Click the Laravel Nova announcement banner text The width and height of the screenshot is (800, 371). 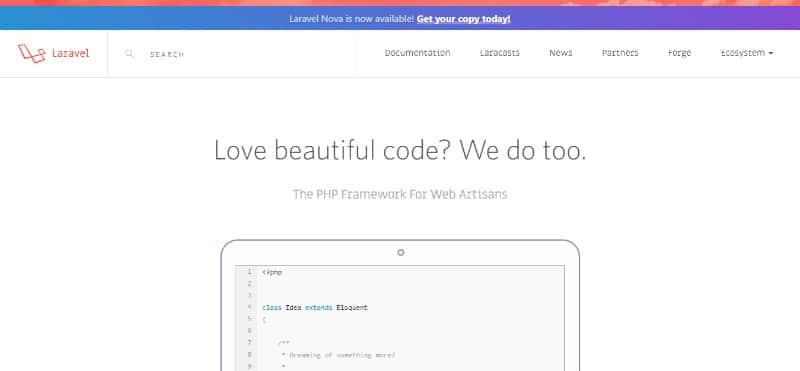pyautogui.click(x=352, y=19)
